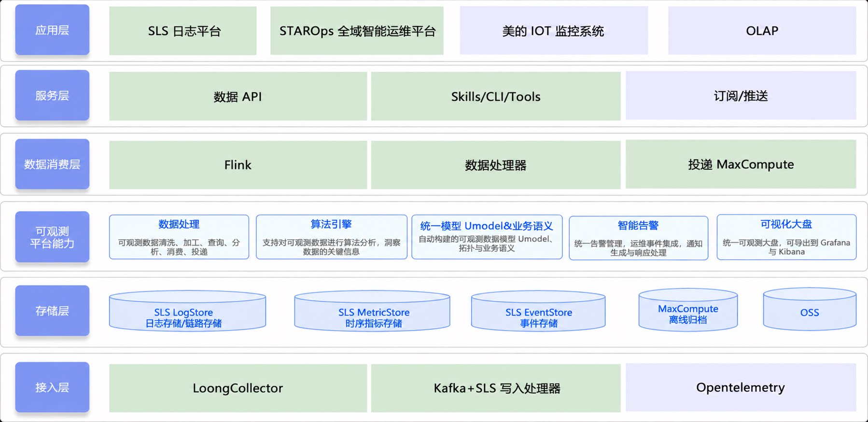The height and width of the screenshot is (422, 868).
Task: Select the SLS LogStore cylinder
Action: tap(187, 311)
